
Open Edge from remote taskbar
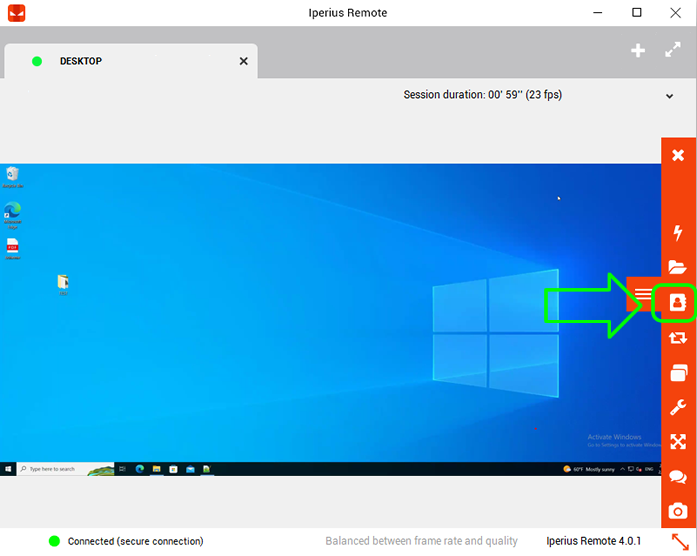coord(140,469)
